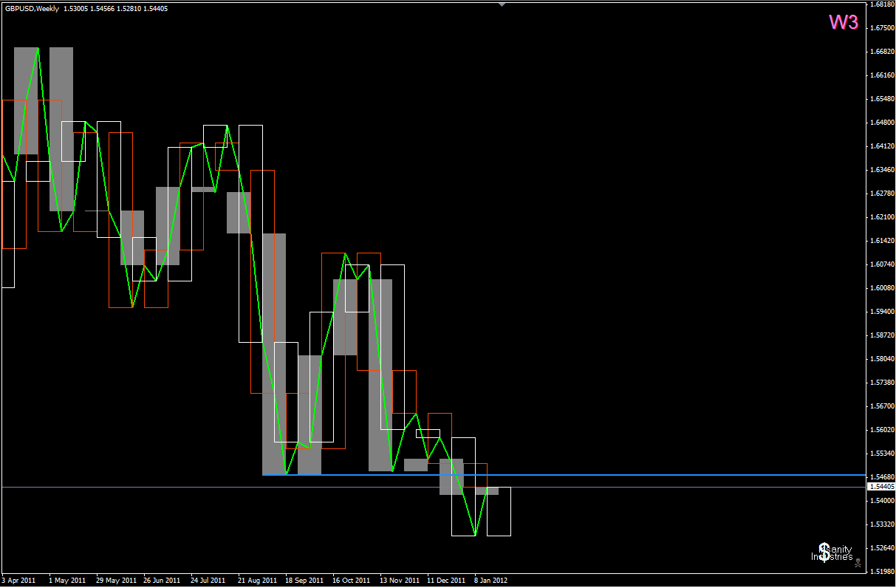This screenshot has height=588, width=896.
Task: Click the 1.66160 price axis label
Action: (x=882, y=75)
